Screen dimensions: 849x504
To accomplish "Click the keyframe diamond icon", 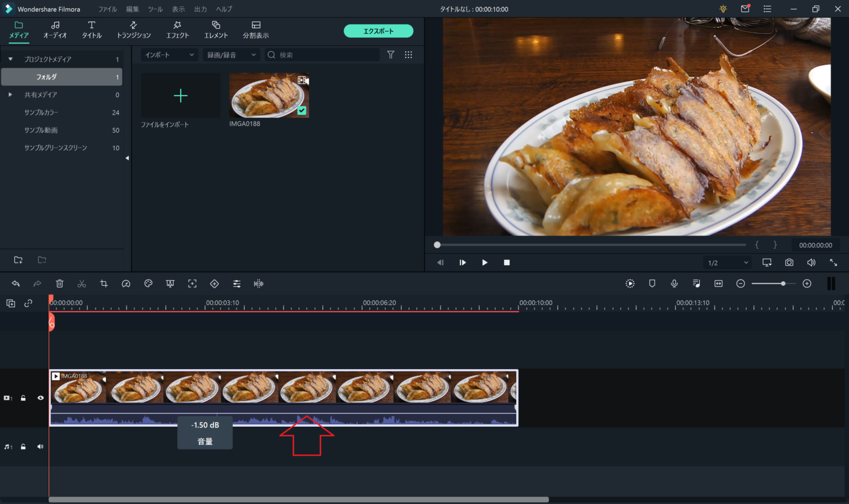I will (x=214, y=283).
